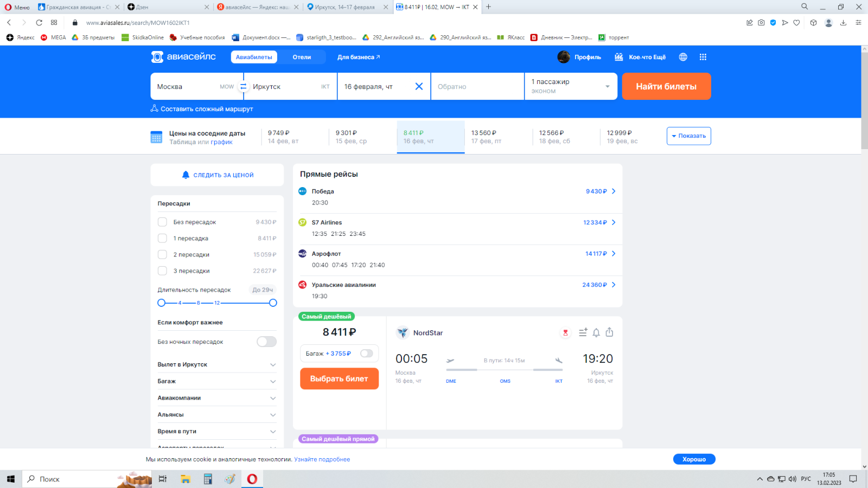868x488 pixels.
Task: Expand the 'Альянсы' filter section
Action: (x=217, y=415)
